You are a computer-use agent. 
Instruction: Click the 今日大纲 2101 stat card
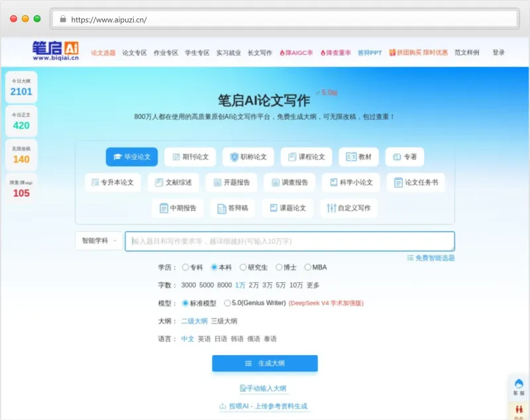(21, 87)
